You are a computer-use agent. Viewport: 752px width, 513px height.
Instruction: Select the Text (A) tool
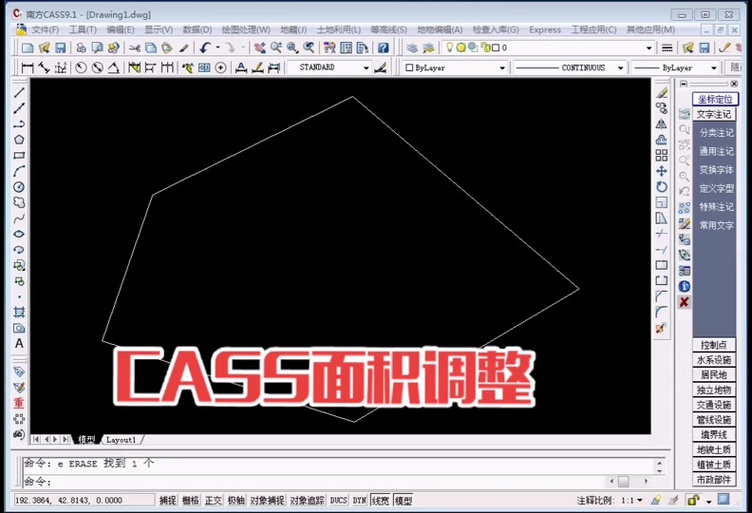[19, 343]
